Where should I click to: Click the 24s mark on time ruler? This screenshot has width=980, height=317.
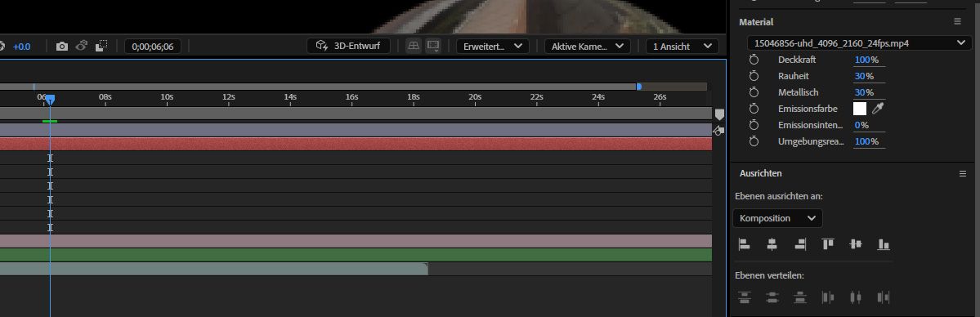(598, 97)
